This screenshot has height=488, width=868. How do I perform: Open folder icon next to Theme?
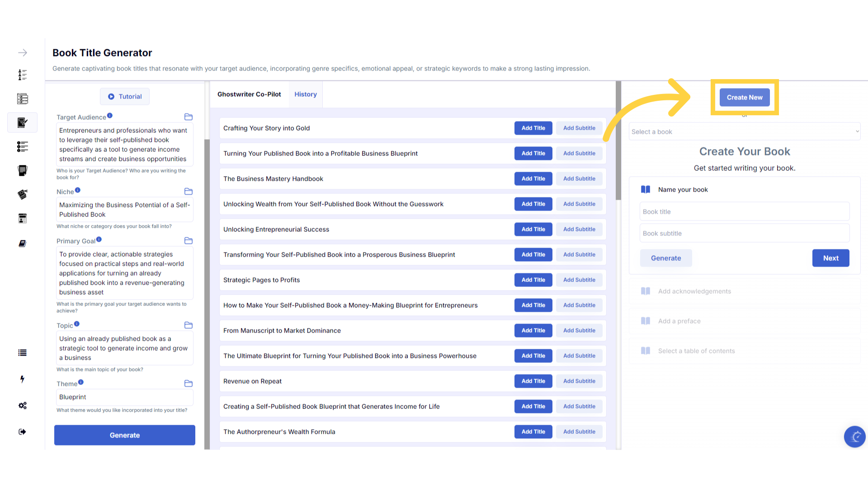coord(189,384)
